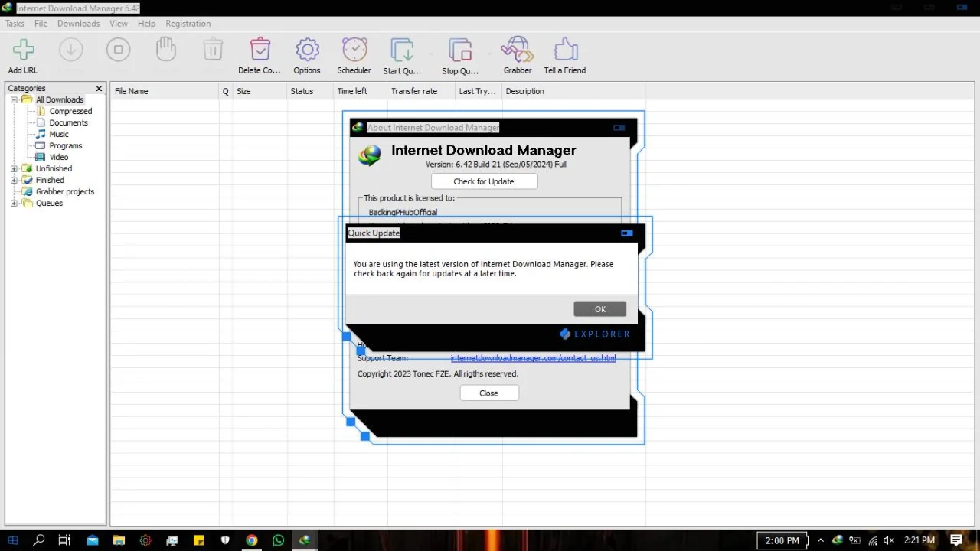This screenshot has height=551, width=980.
Task: Open File Explorer from the taskbar
Action: [x=119, y=540]
